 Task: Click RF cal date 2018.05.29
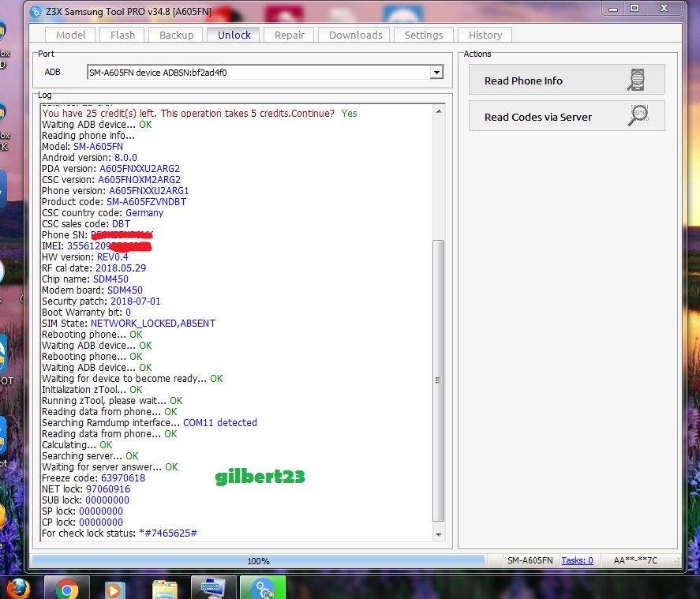[x=121, y=268]
